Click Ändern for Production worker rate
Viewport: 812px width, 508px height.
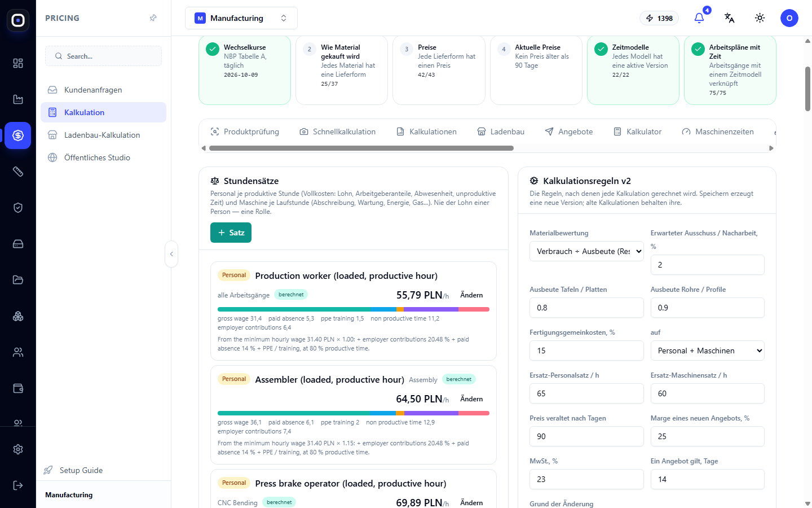(471, 295)
